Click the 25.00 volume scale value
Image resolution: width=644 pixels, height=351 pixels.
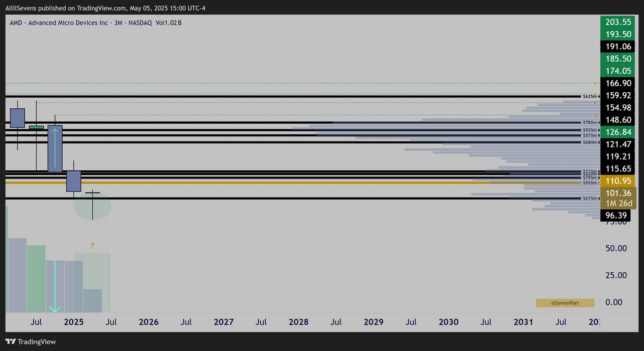coord(617,275)
